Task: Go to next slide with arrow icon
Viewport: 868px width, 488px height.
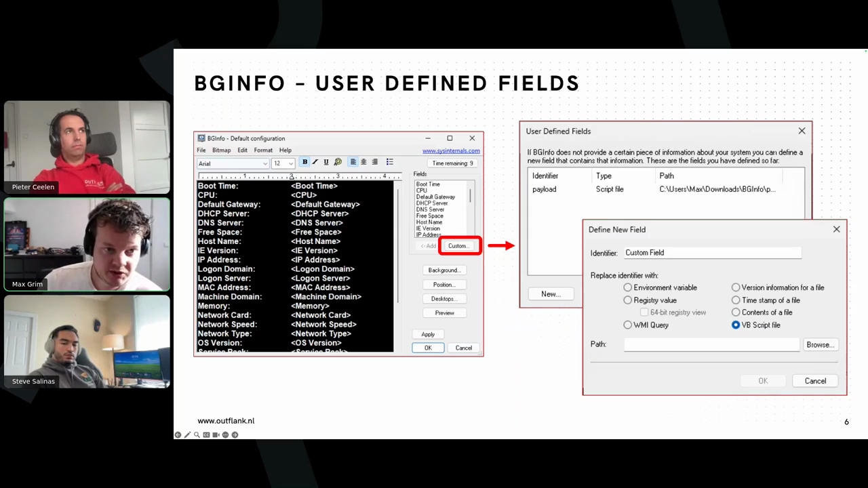Action: [x=235, y=435]
